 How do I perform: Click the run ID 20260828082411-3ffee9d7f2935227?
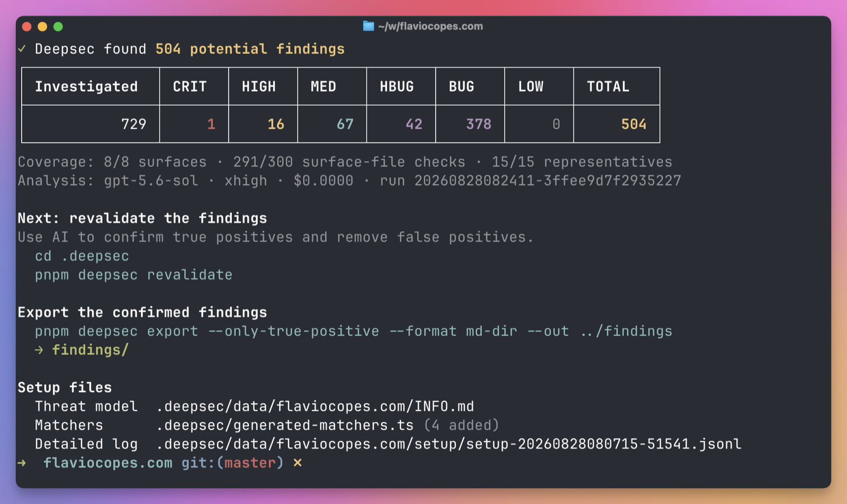point(548,181)
